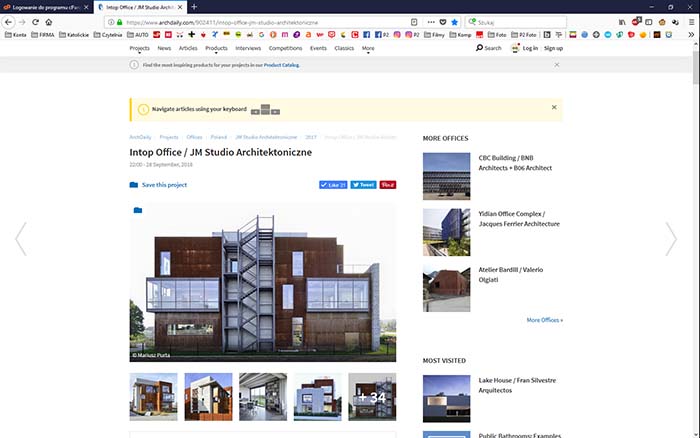Open the Instagram P2 bookmark
The height and width of the screenshot is (438, 700).
pyautogui.click(x=412, y=34)
